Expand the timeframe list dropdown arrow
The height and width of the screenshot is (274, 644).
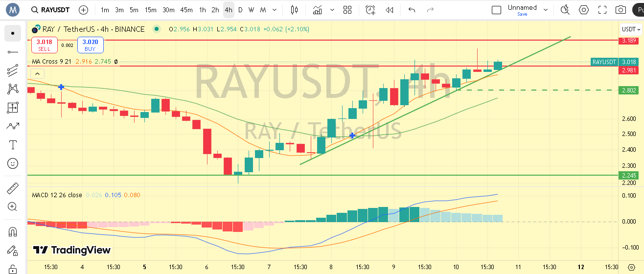point(275,10)
